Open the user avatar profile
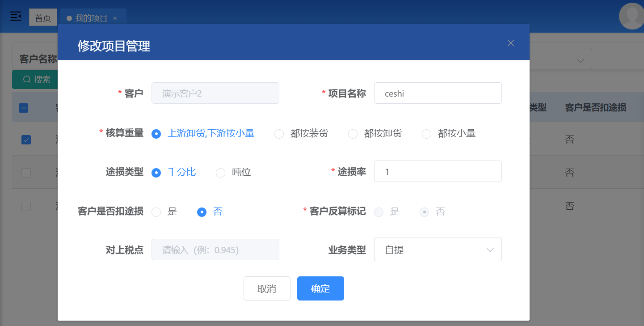The width and height of the screenshot is (644, 326). [x=631, y=16]
